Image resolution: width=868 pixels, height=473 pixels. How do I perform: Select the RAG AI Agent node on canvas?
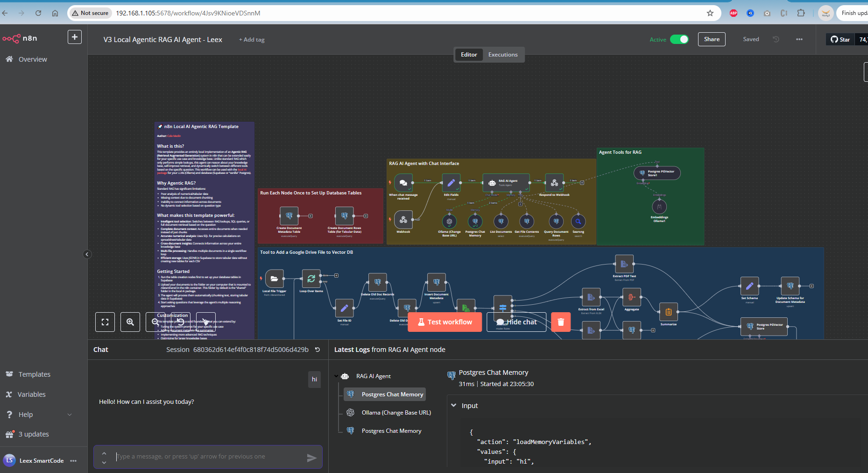pyautogui.click(x=506, y=183)
